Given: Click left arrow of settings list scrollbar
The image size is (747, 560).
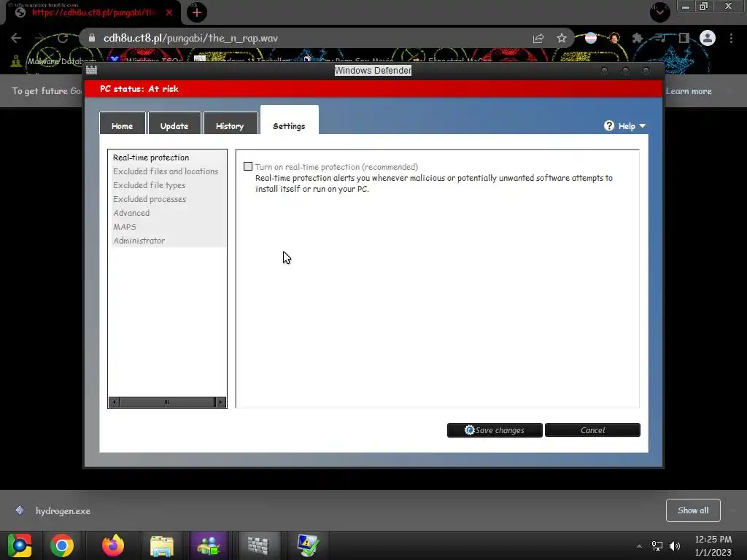Looking at the screenshot, I should coord(114,402).
